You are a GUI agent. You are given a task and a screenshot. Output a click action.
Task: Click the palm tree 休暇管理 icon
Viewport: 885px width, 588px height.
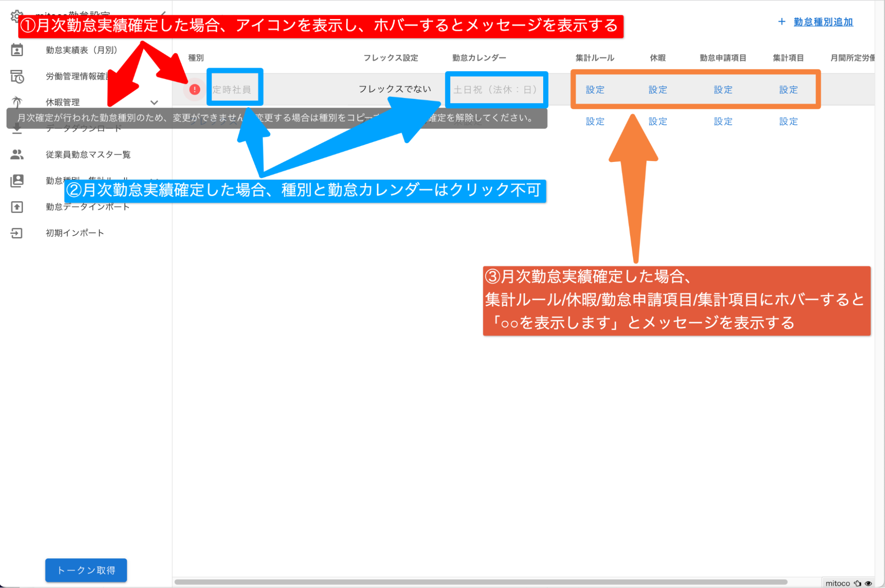(17, 102)
